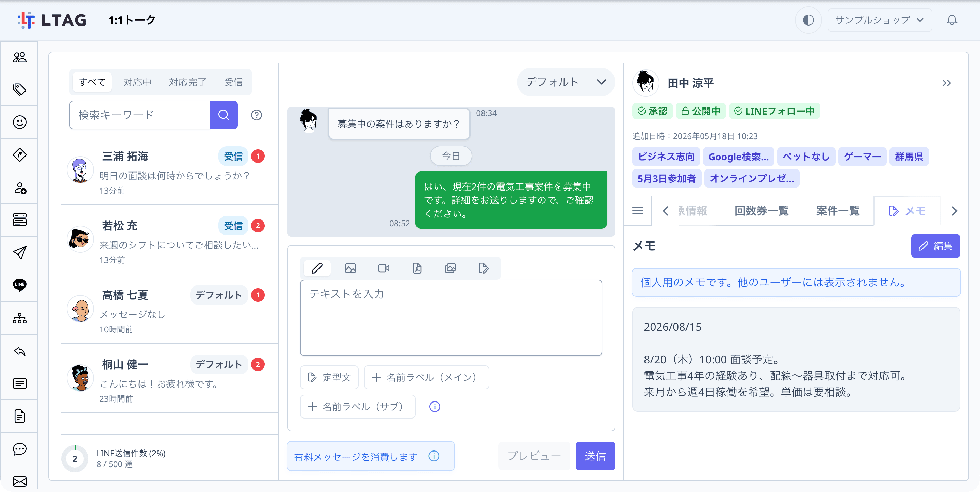Viewport: 980px width, 492px height.
Task: Open the chat bubble sidebar icon
Action: tap(19, 449)
